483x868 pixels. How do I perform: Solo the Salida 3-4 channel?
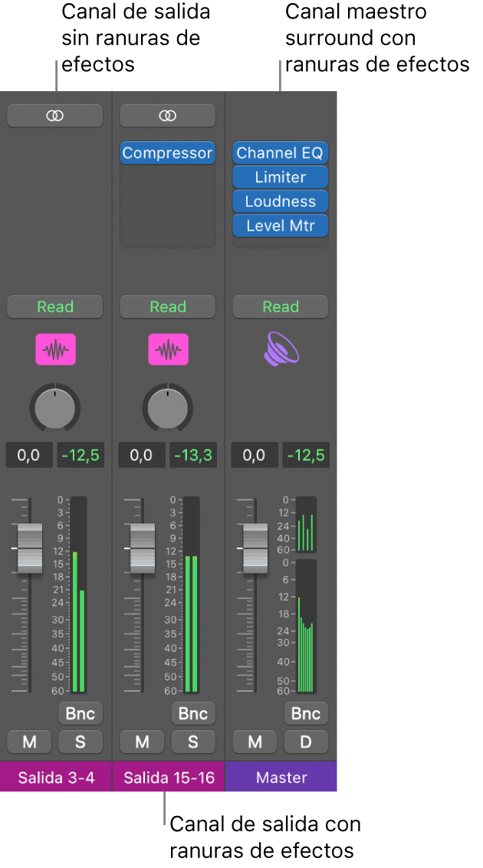80,742
